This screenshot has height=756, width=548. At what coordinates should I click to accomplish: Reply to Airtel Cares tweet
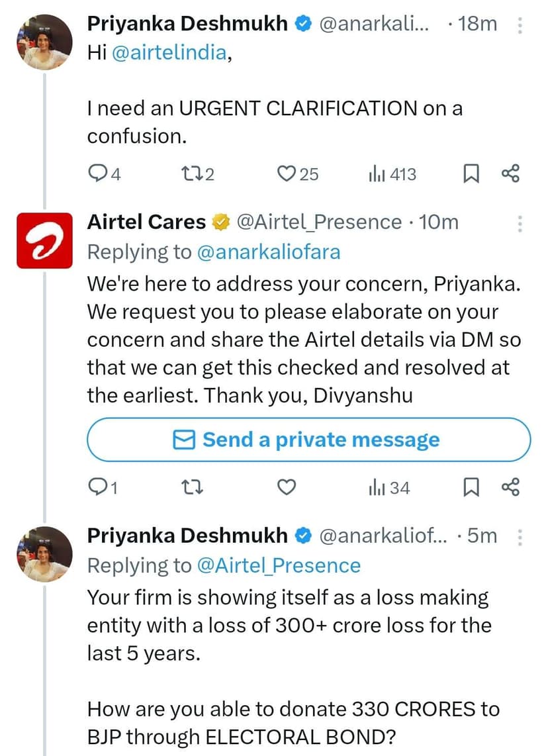(x=98, y=488)
